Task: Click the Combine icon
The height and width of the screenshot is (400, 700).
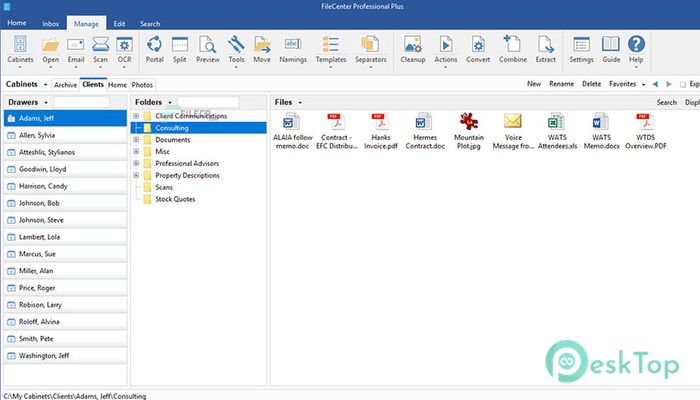Action: 512,50
